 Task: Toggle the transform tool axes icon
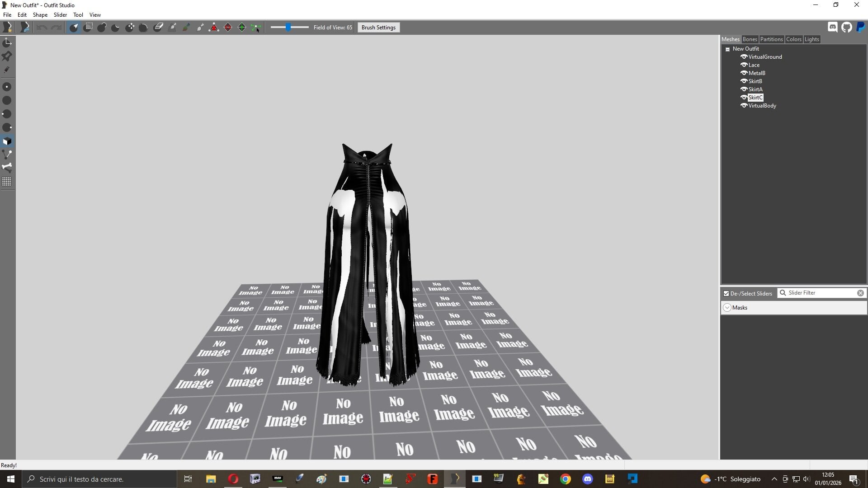[x=7, y=42]
